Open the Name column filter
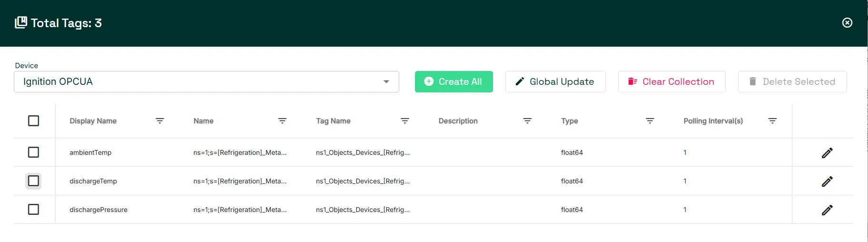 (x=282, y=121)
